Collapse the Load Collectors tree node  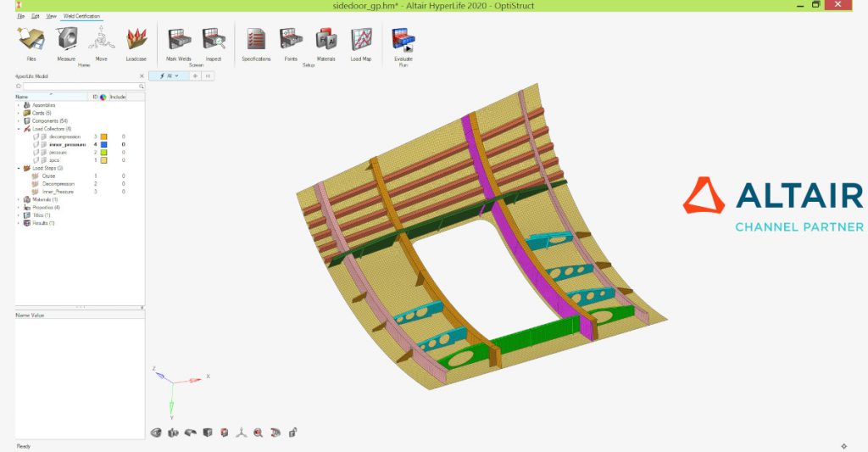pos(18,129)
